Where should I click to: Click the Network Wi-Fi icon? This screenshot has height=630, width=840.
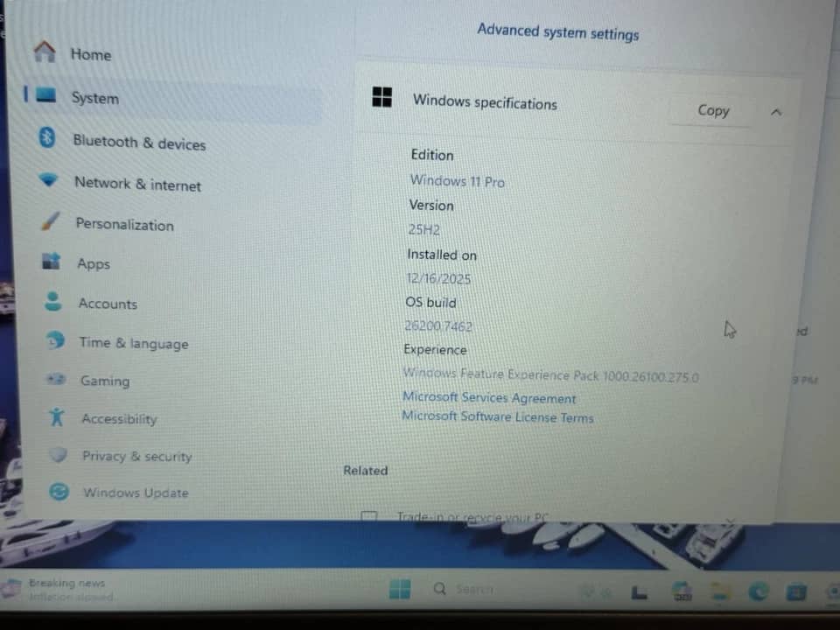tap(48, 179)
